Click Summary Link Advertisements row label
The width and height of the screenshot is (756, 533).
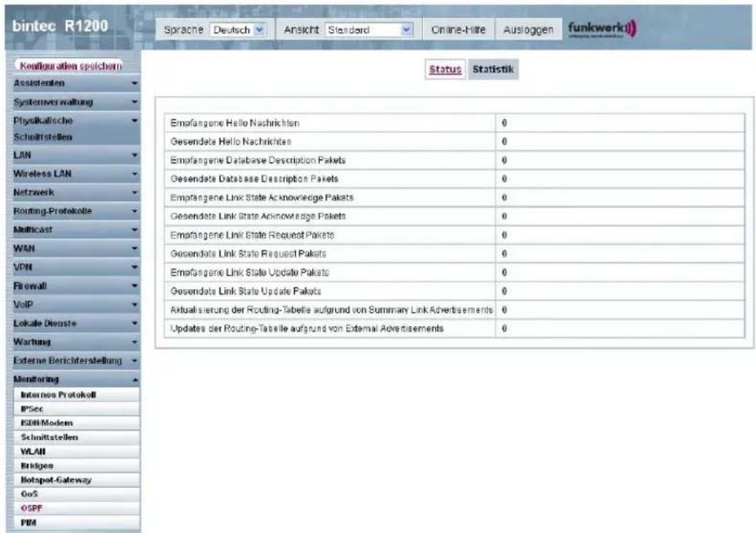331,310
